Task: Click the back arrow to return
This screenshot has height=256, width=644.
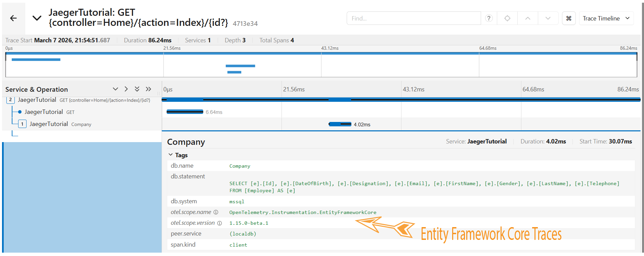Action: pos(13,18)
